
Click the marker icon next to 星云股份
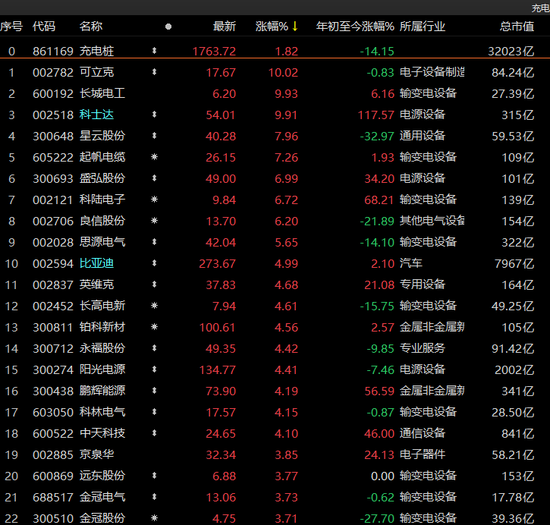pos(154,136)
